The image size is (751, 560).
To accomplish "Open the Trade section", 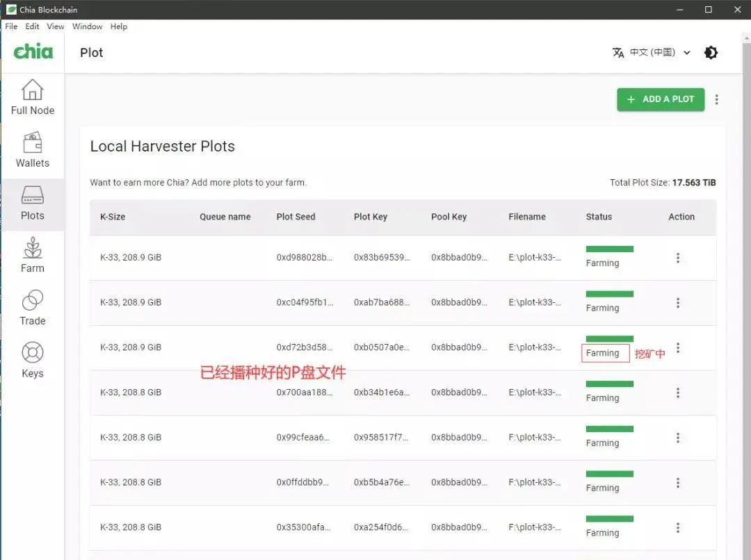I will pyautogui.click(x=33, y=308).
